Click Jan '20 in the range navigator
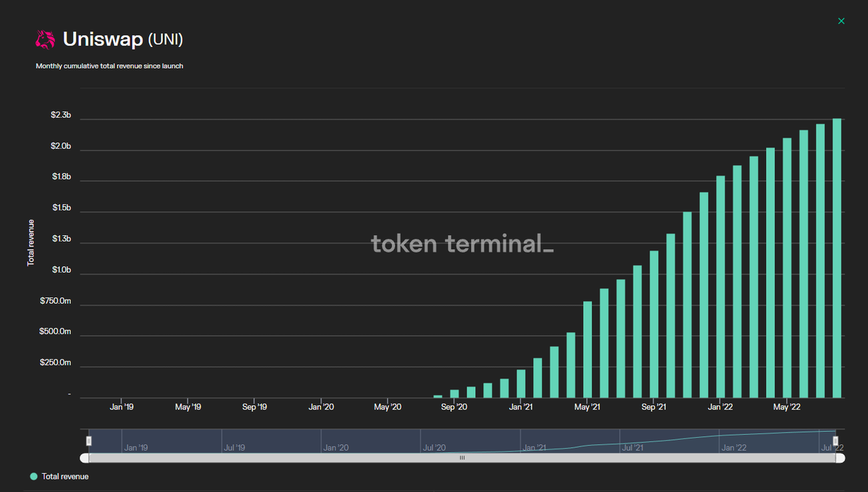 pyautogui.click(x=336, y=448)
